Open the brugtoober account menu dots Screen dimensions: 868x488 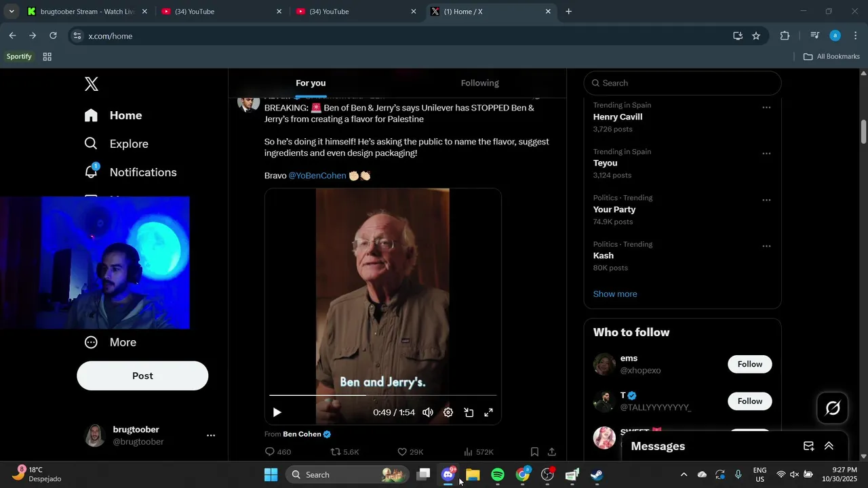pyautogui.click(x=211, y=436)
